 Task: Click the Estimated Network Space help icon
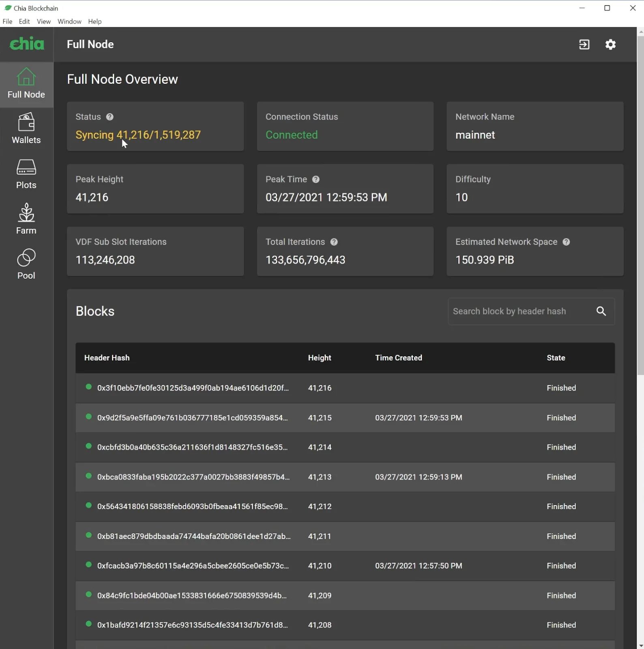click(566, 242)
